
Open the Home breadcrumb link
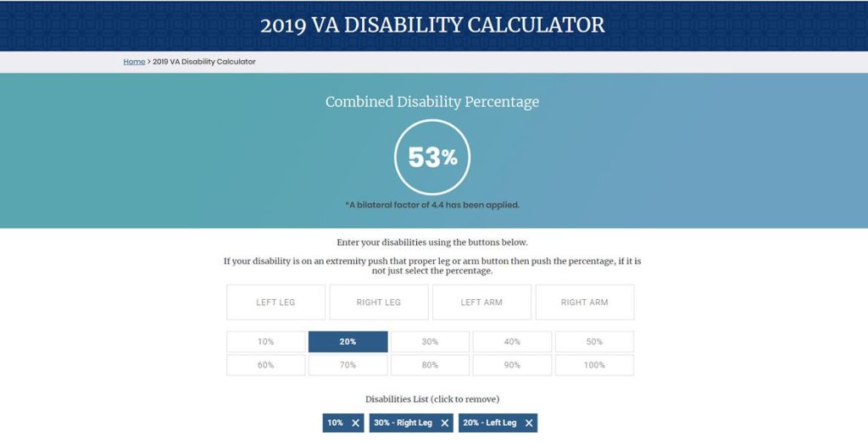(134, 62)
